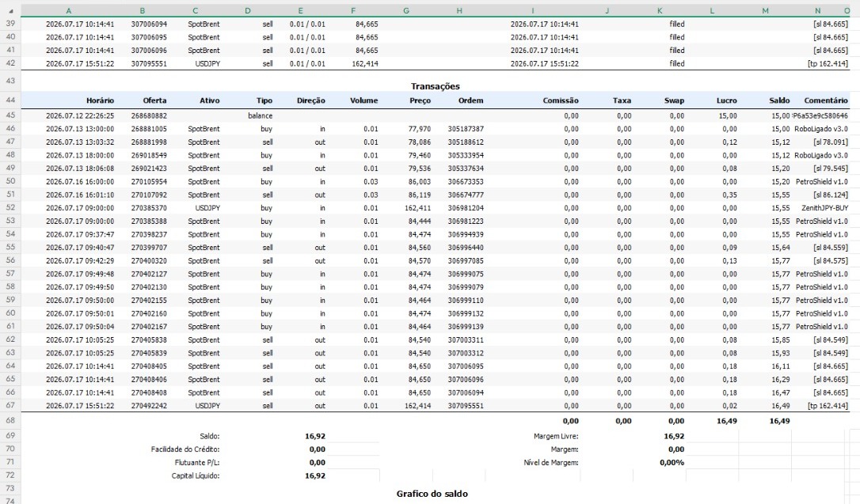Click the Swap column heading cell
This screenshot has width=860, height=504.
(674, 100)
